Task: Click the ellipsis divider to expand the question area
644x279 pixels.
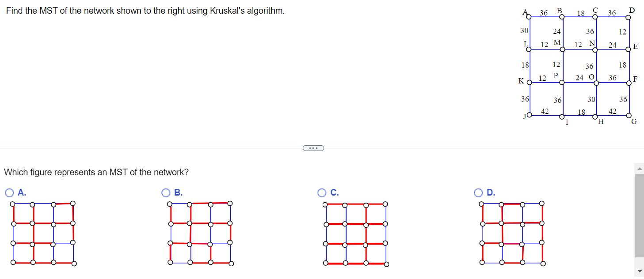Action: point(313,148)
